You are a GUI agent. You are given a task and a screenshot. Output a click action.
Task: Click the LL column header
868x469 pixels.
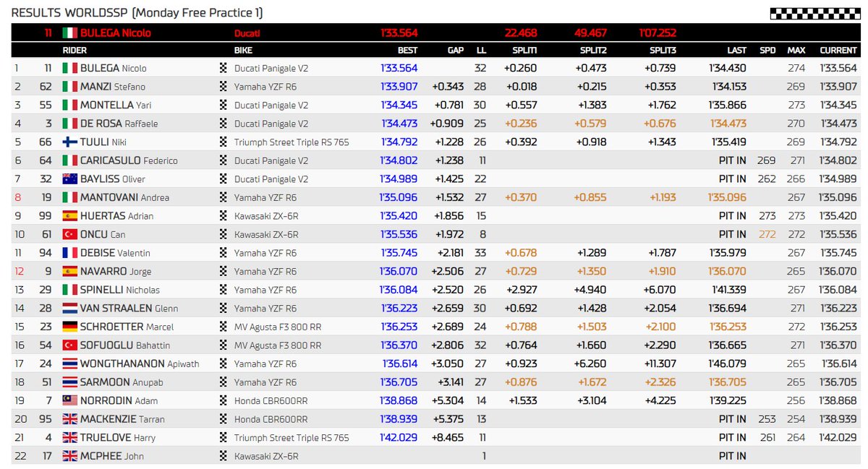tap(481, 51)
